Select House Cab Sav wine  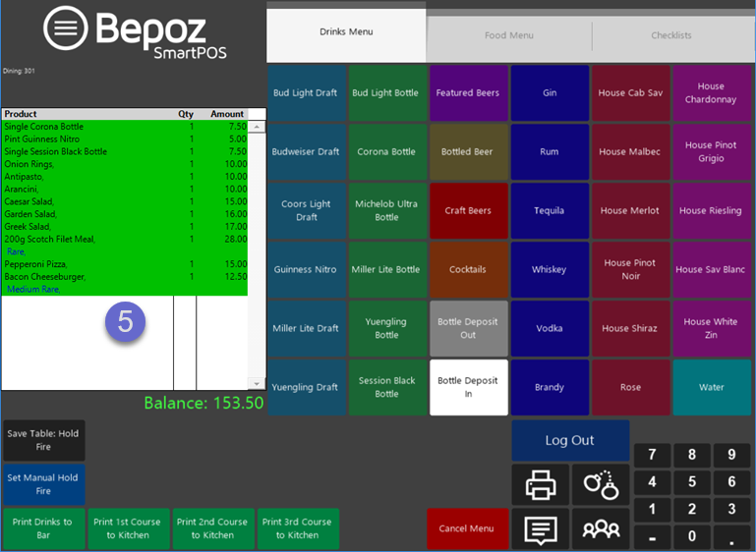pos(630,93)
